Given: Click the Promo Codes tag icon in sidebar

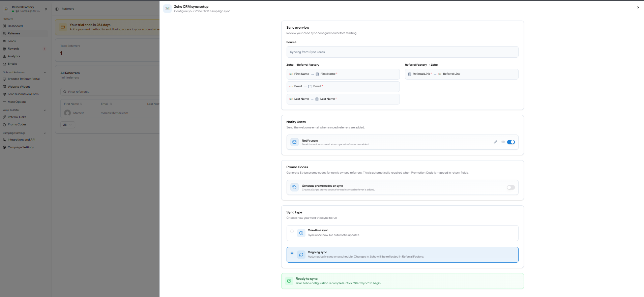Looking at the screenshot, I should tap(4, 124).
